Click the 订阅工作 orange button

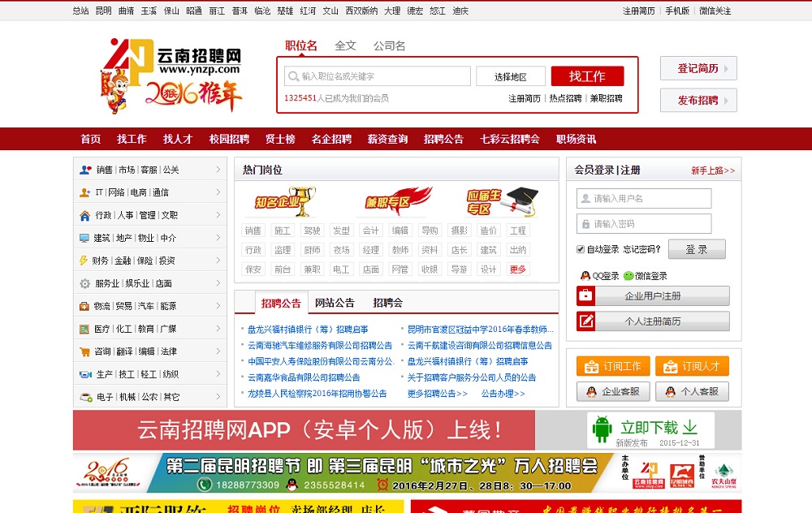tap(612, 367)
